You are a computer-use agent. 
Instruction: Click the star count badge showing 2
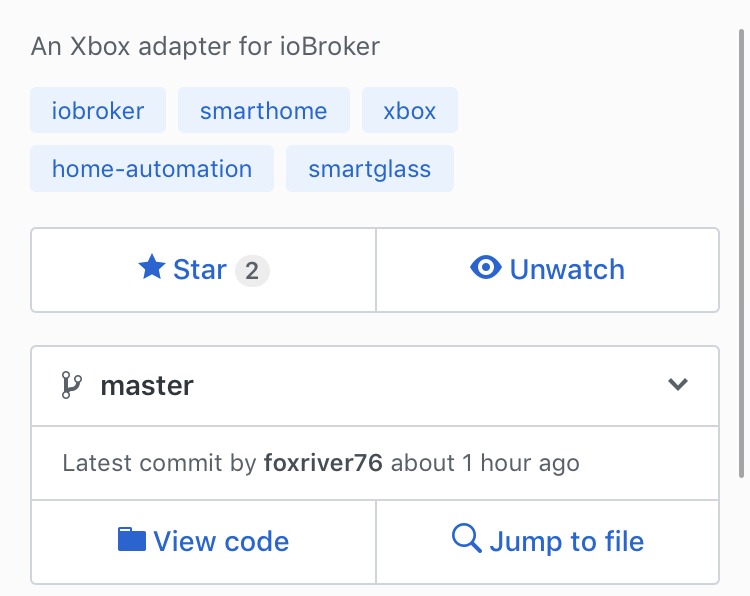(x=252, y=271)
